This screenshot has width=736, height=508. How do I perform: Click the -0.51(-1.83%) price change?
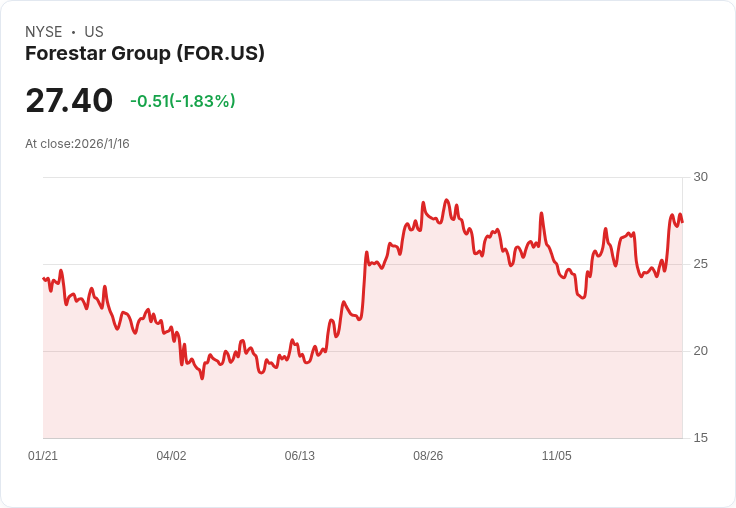point(182,101)
